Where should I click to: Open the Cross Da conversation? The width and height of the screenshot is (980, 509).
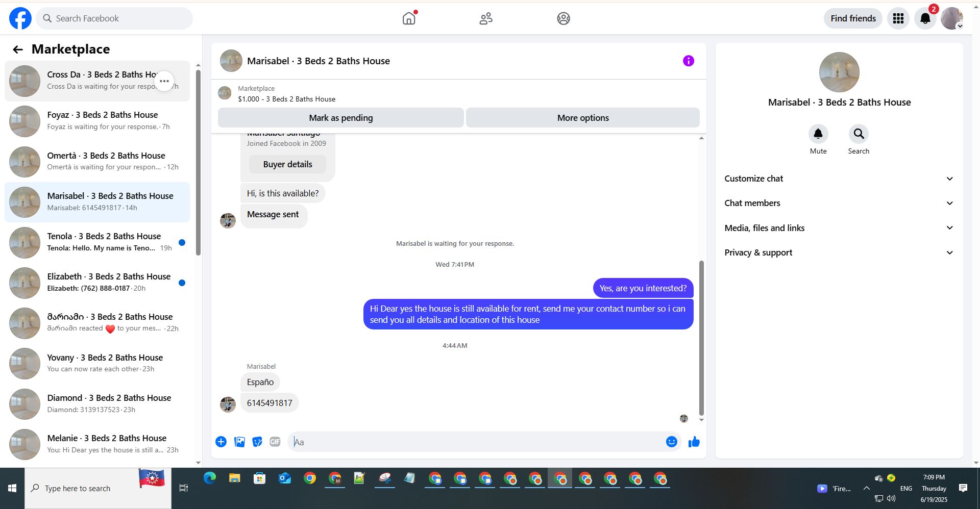(97, 81)
